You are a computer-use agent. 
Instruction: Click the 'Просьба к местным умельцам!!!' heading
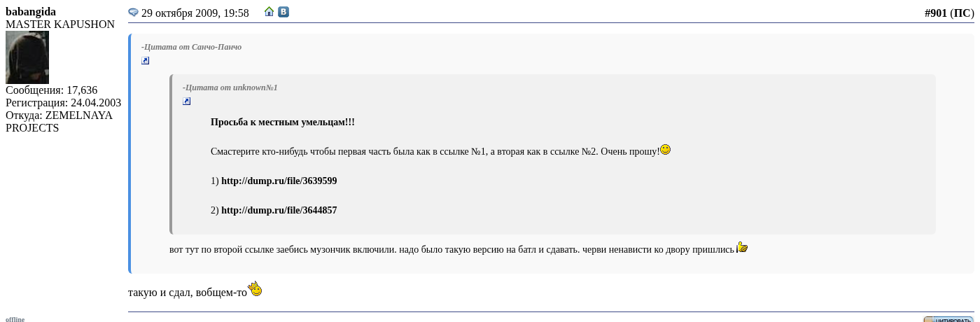(x=282, y=122)
